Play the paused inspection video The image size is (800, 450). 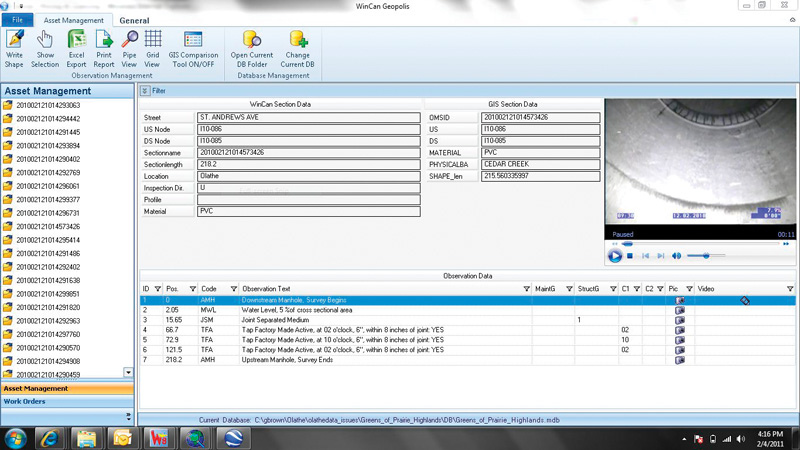pyautogui.click(x=615, y=256)
